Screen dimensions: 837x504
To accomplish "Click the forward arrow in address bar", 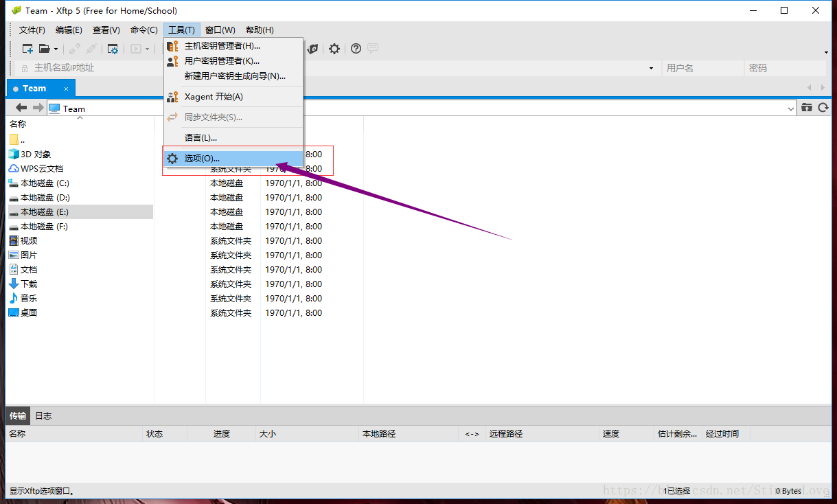I will (x=38, y=108).
